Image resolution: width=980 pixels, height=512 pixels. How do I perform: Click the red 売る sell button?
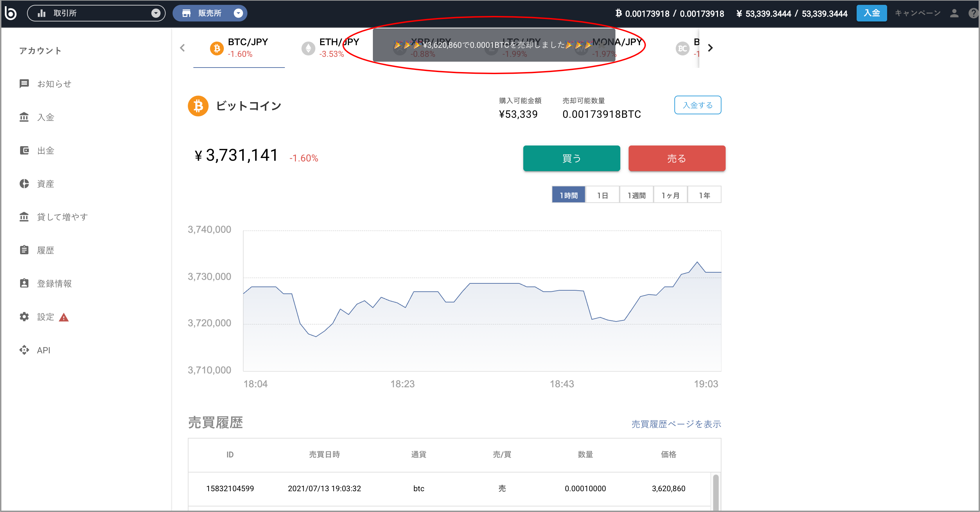(x=677, y=158)
